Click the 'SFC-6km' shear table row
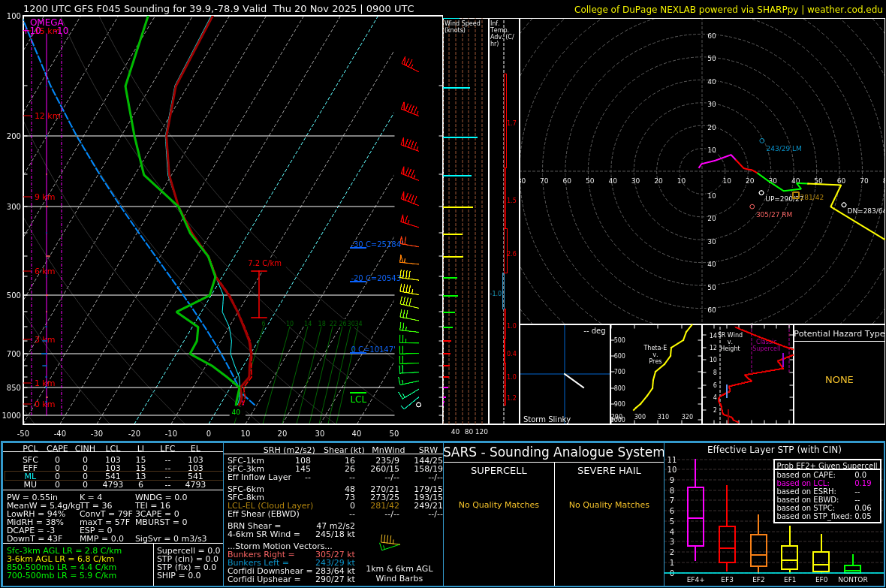 (335, 489)
